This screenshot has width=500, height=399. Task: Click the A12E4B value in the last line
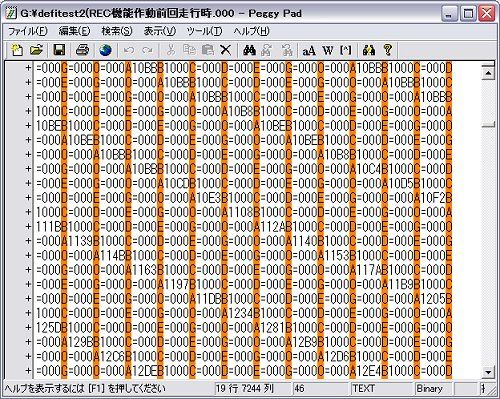[369, 370]
